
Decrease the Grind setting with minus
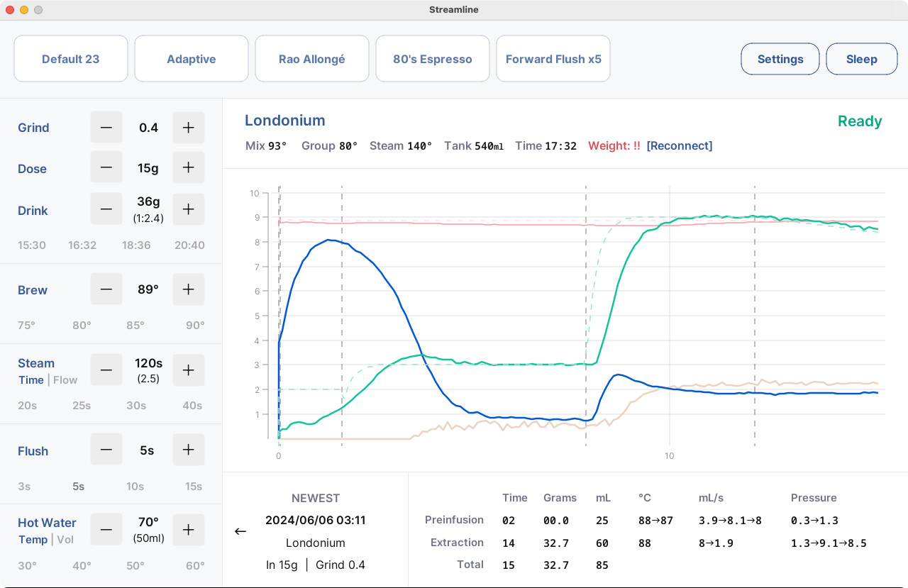pyautogui.click(x=106, y=128)
